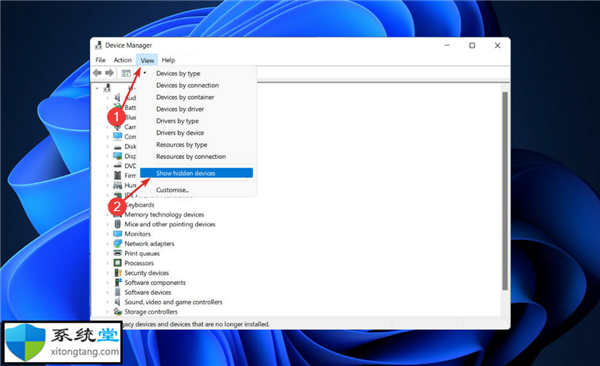Click the Properties toolbar icon
Screen dimensions: 600x366
[126, 73]
